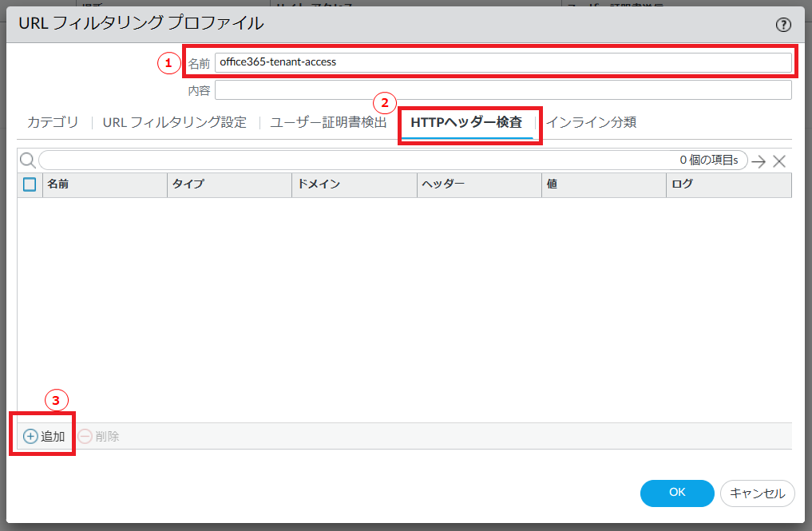Click the plus icon to add entry
Viewport: 812px width, 531px height.
30,436
